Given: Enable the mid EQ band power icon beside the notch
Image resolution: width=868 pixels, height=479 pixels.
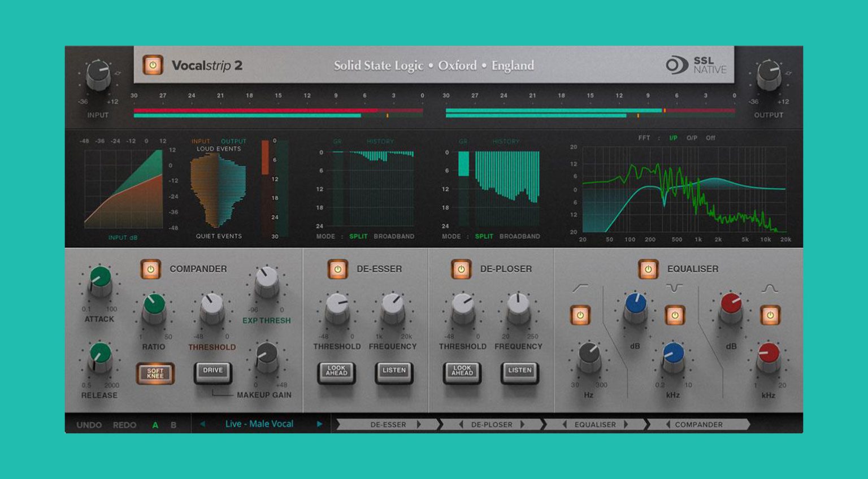Looking at the screenshot, I should click(674, 316).
